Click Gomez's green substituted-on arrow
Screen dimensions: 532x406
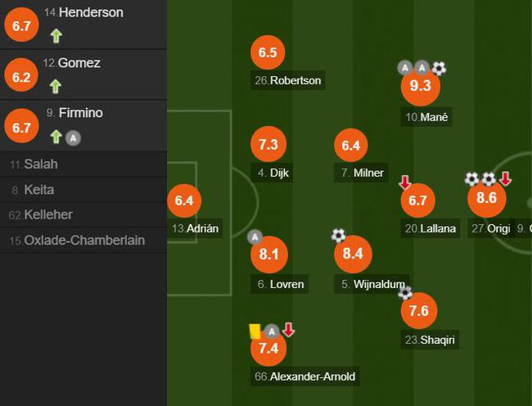click(x=56, y=86)
